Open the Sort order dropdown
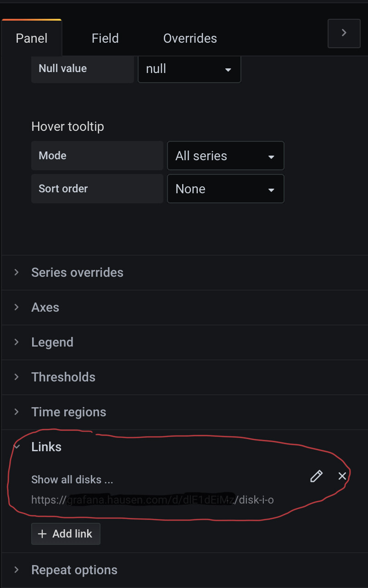368x588 pixels. 226,189
